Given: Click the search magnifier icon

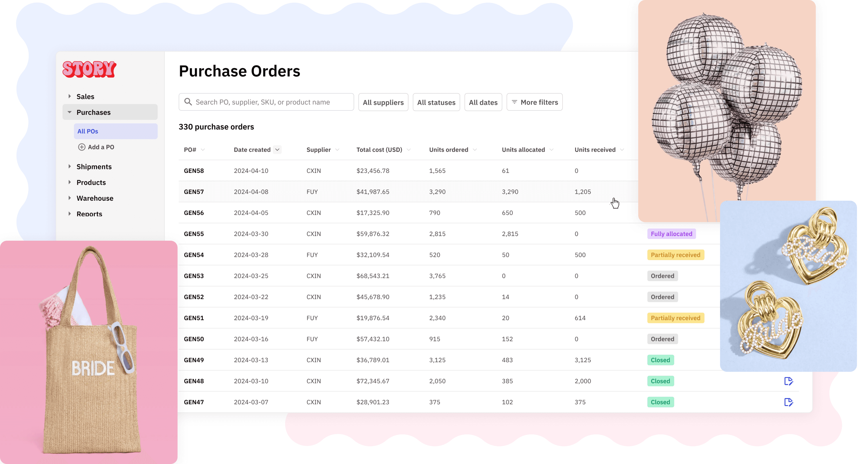Looking at the screenshot, I should pyautogui.click(x=188, y=102).
